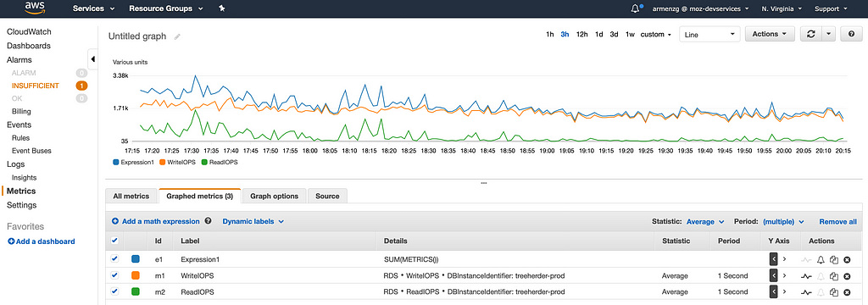Click the orange WriteIOPS color swatch
The width and height of the screenshot is (868, 305).
pyautogui.click(x=136, y=275)
